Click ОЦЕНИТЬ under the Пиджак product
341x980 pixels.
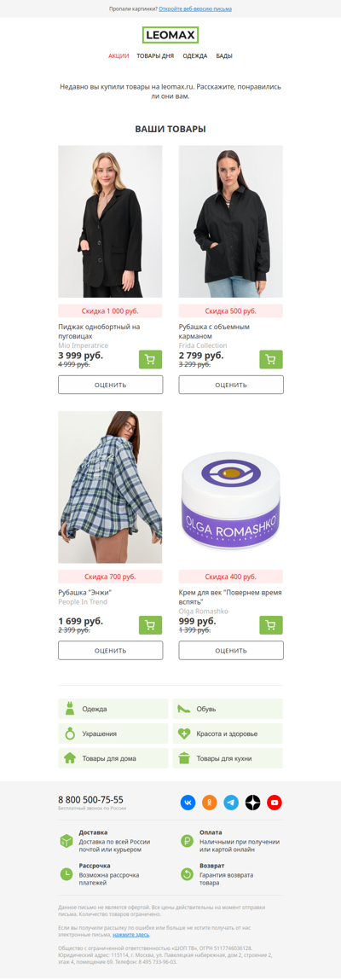[x=111, y=385]
